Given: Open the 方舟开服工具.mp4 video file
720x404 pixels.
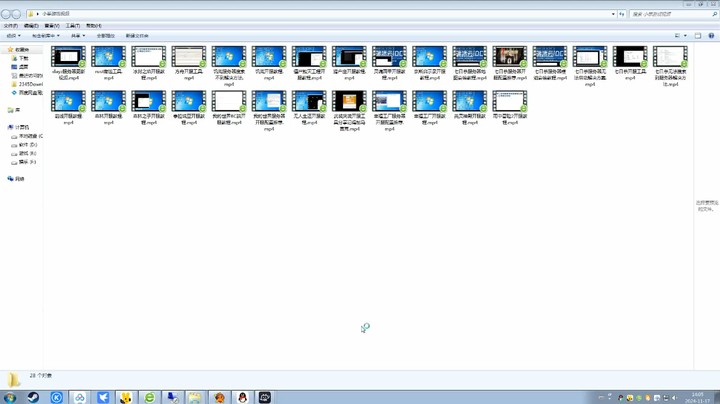Looking at the screenshot, I should 189,63.
